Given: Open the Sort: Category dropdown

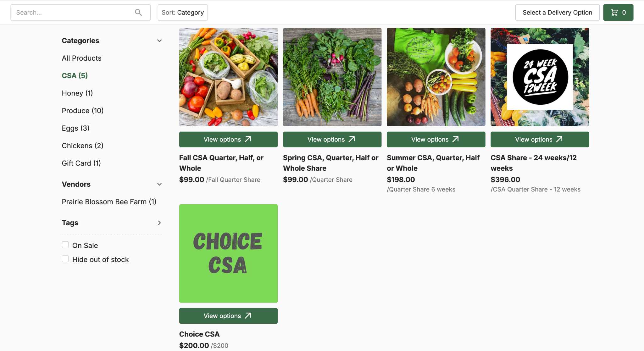Looking at the screenshot, I should click(x=183, y=13).
